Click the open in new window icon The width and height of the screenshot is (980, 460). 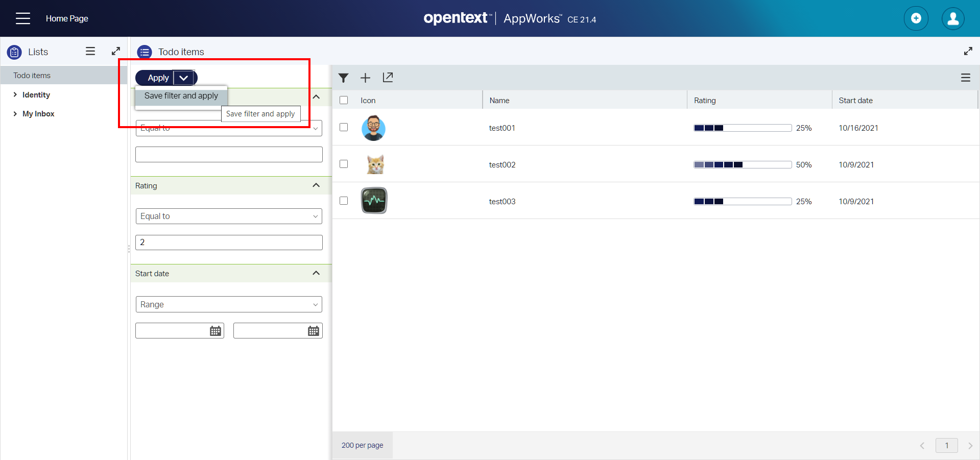pyautogui.click(x=388, y=78)
